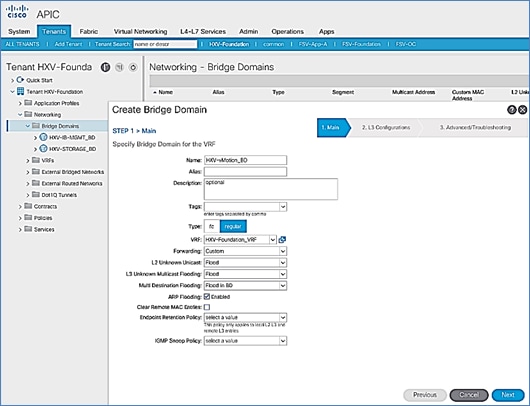Expand Application Profiles tree node
The image size is (530, 406).
pos(20,103)
